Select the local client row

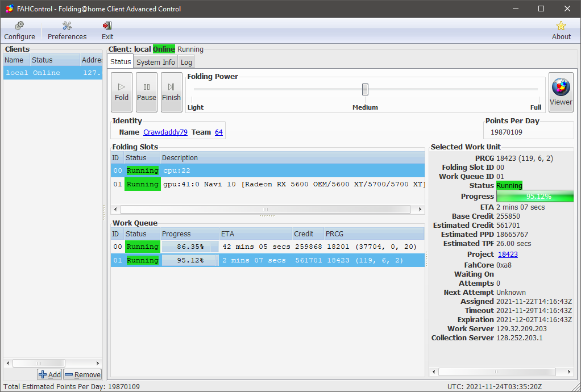coord(53,73)
